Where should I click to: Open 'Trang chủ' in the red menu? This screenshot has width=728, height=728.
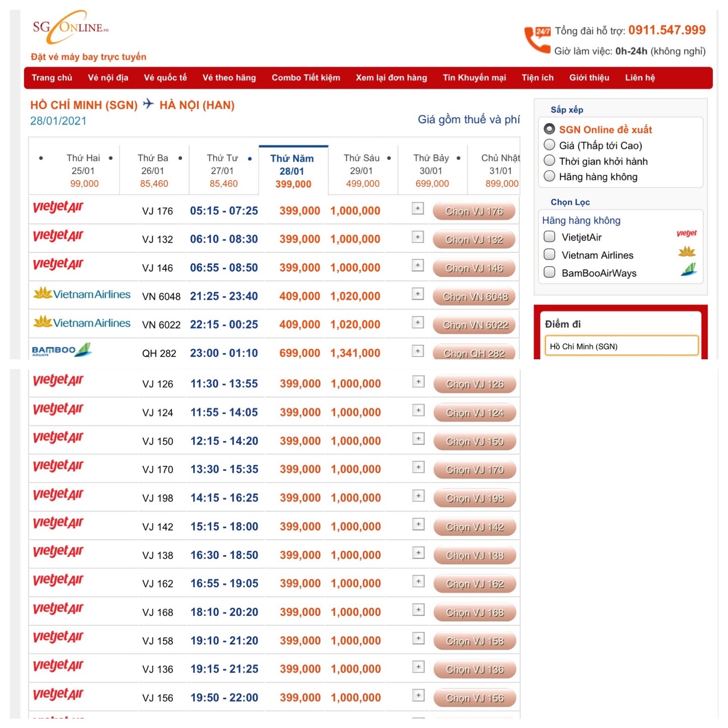[52, 77]
